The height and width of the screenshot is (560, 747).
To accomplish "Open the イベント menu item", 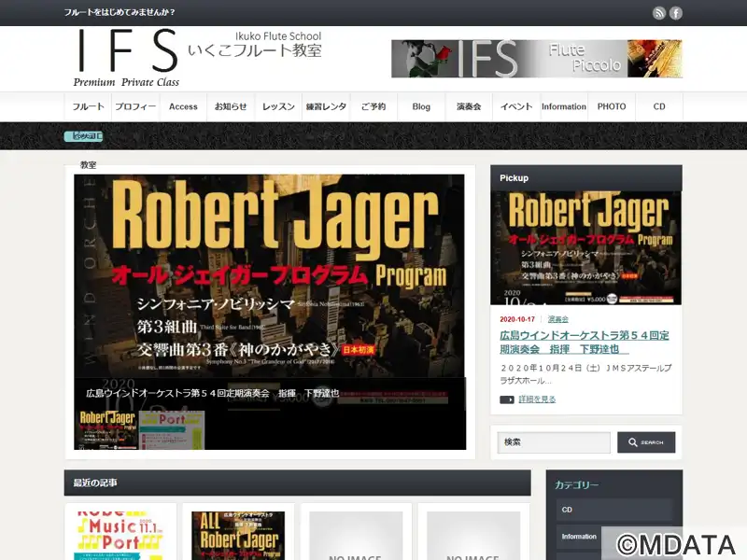I will coord(516,106).
